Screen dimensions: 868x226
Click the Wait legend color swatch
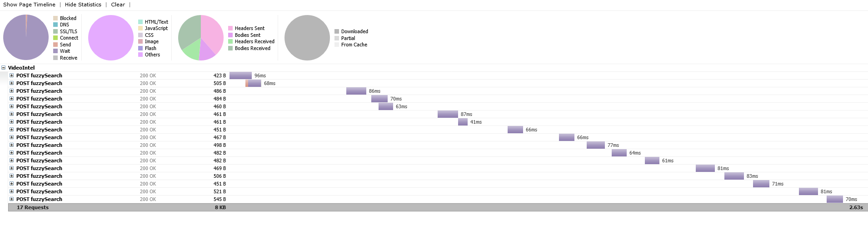[x=55, y=51]
